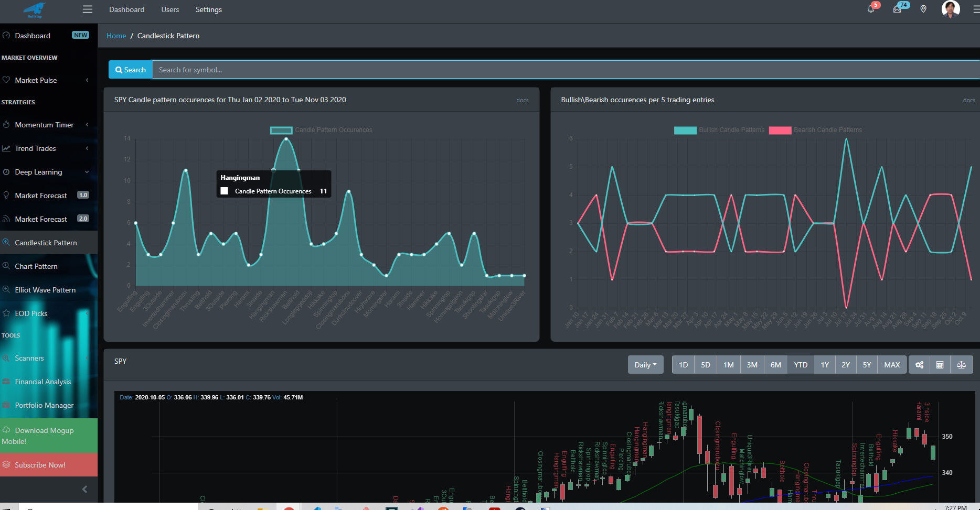Select the 3M range tab
This screenshot has height=510, width=980.
pos(752,365)
